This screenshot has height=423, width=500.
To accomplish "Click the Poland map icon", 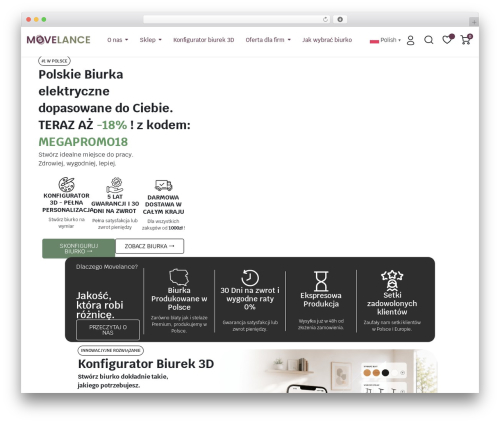I will (x=179, y=277).
